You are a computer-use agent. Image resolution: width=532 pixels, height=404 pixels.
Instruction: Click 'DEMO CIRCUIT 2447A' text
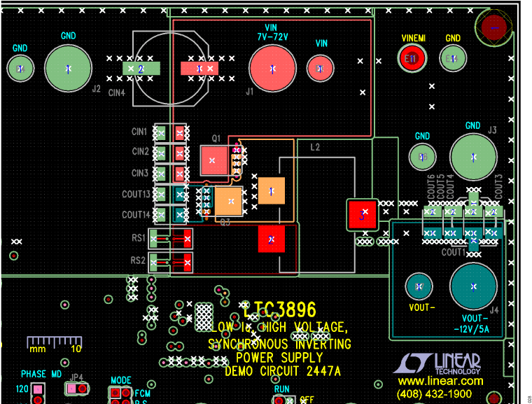(x=283, y=371)
